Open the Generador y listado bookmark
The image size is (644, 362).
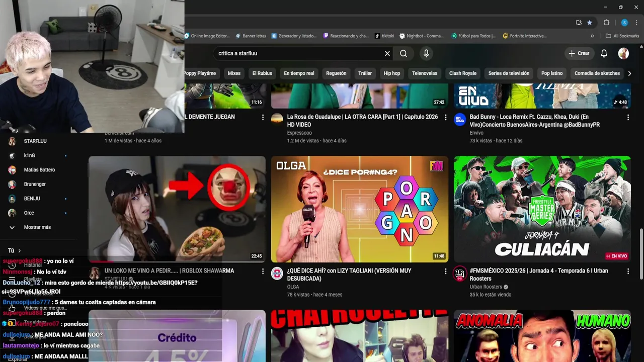tap(294, 36)
